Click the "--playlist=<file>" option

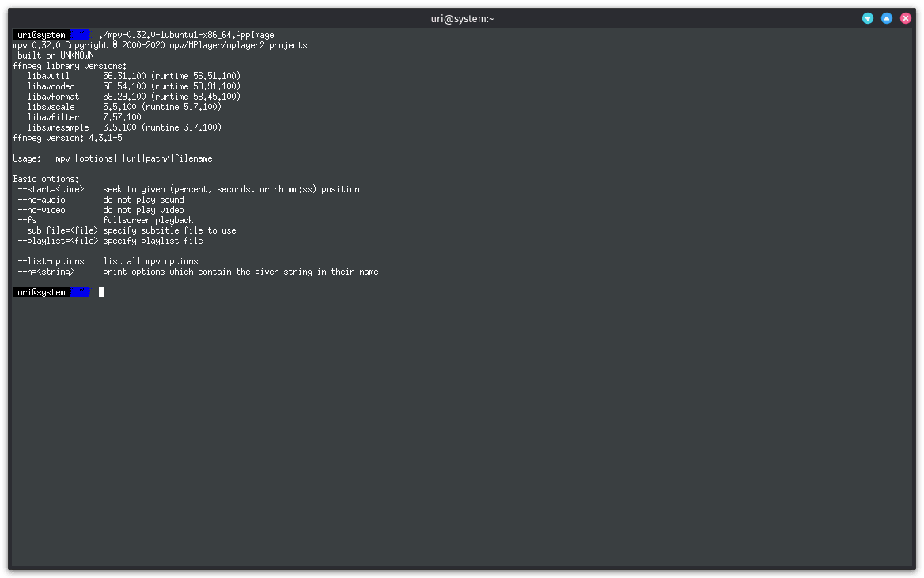58,241
